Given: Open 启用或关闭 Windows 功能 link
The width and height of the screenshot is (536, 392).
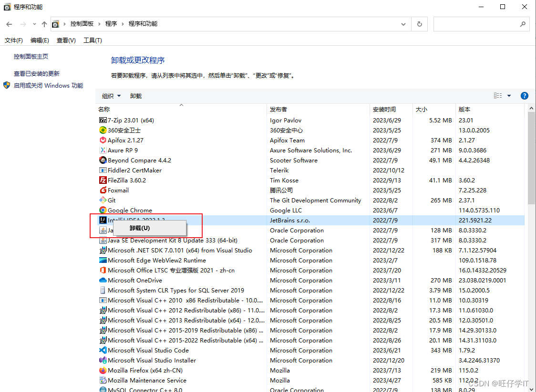Looking at the screenshot, I should click(x=48, y=85).
